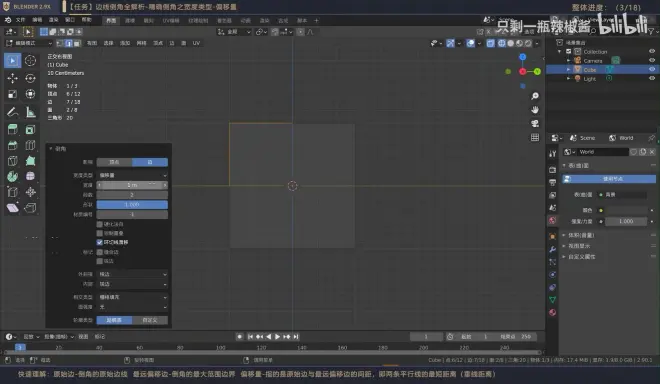
Task: Pick the Rotate tool
Action: click(30, 78)
